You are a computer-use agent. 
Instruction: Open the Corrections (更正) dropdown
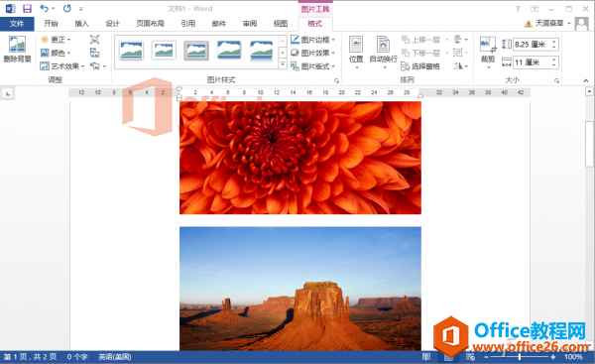tap(56, 40)
